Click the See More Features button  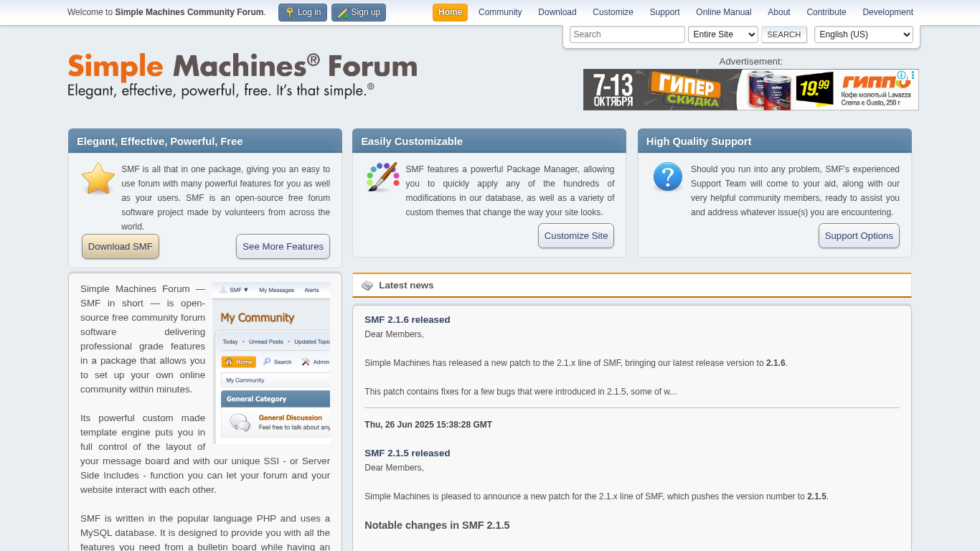(x=283, y=247)
